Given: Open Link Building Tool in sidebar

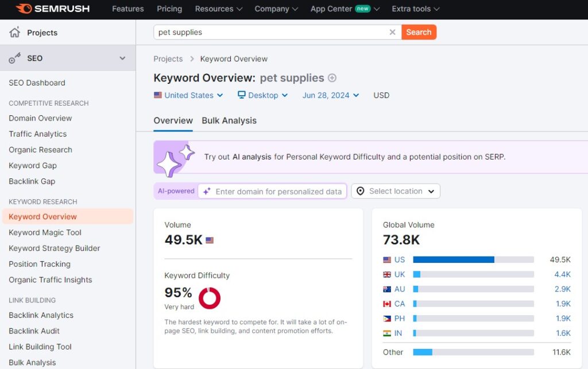Looking at the screenshot, I should pos(40,347).
